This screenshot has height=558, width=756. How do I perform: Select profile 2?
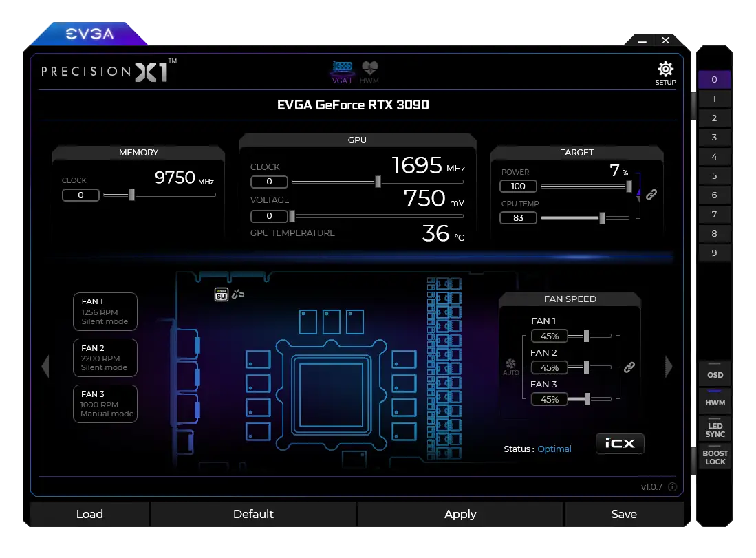[x=714, y=118]
